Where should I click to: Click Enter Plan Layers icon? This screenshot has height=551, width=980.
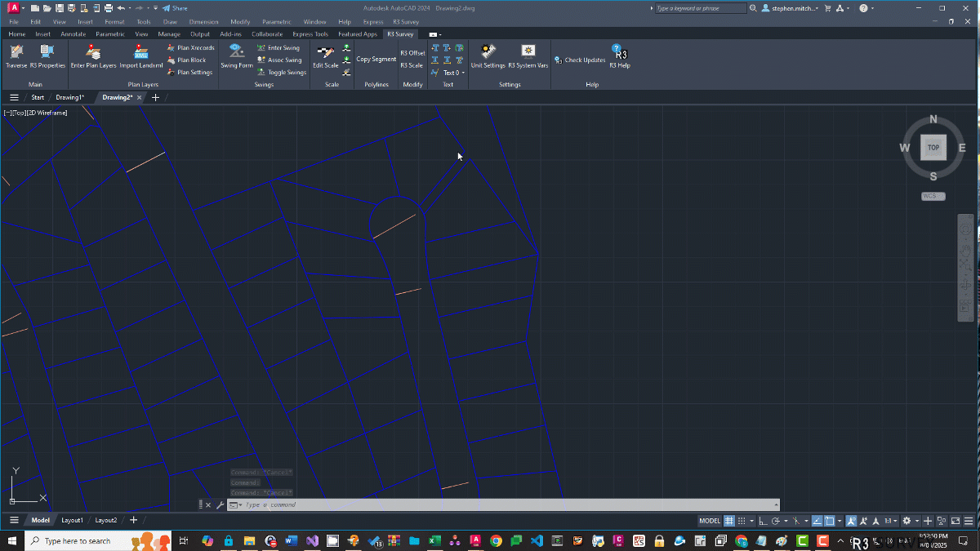93,56
